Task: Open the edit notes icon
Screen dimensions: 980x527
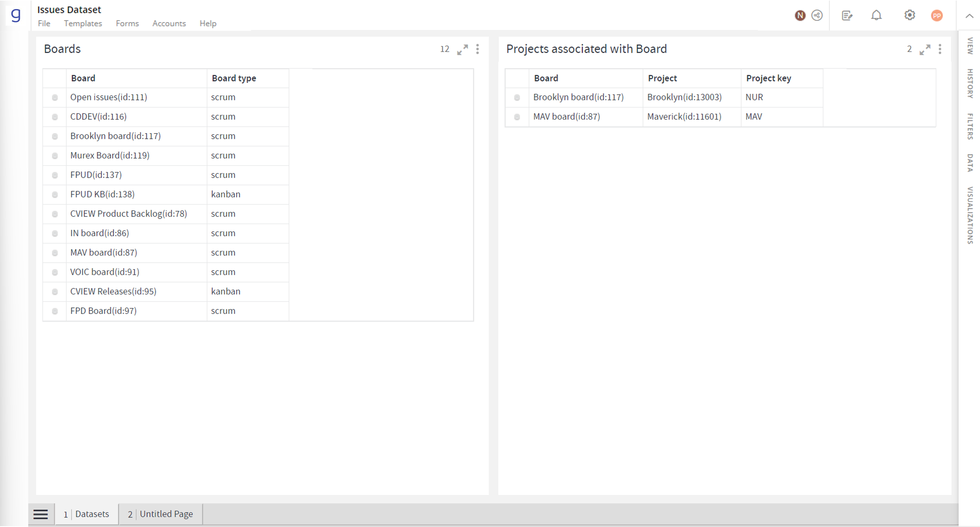Action: coord(847,15)
